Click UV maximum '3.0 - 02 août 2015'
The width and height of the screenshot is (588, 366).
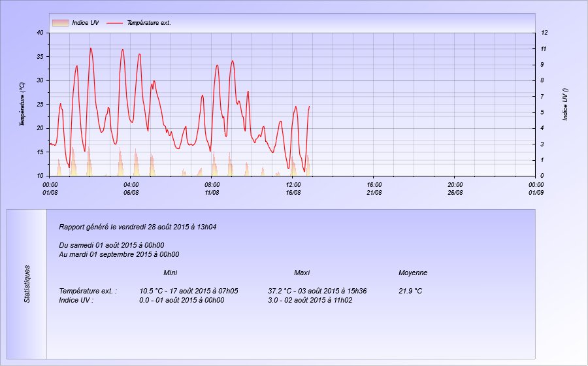[x=310, y=300]
